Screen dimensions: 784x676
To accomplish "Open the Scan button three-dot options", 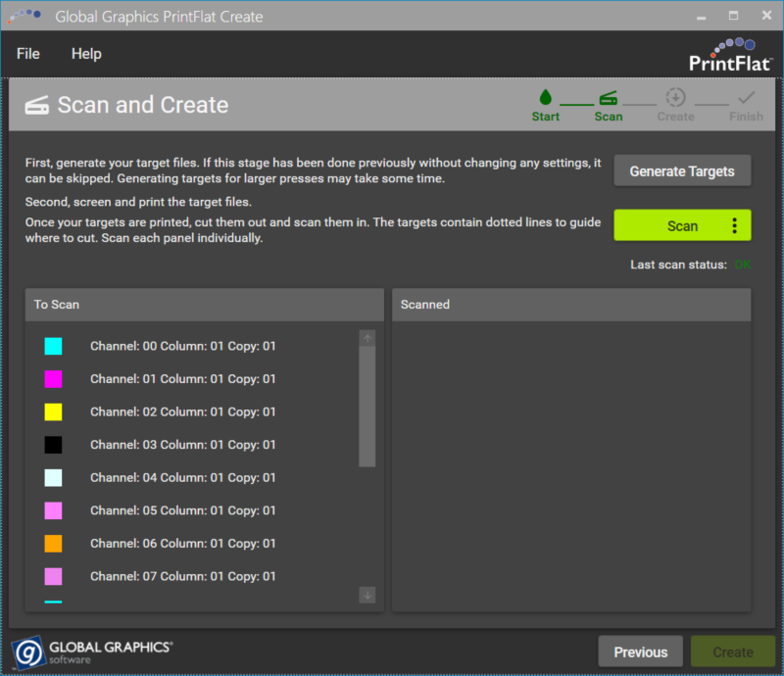I will pos(735,226).
